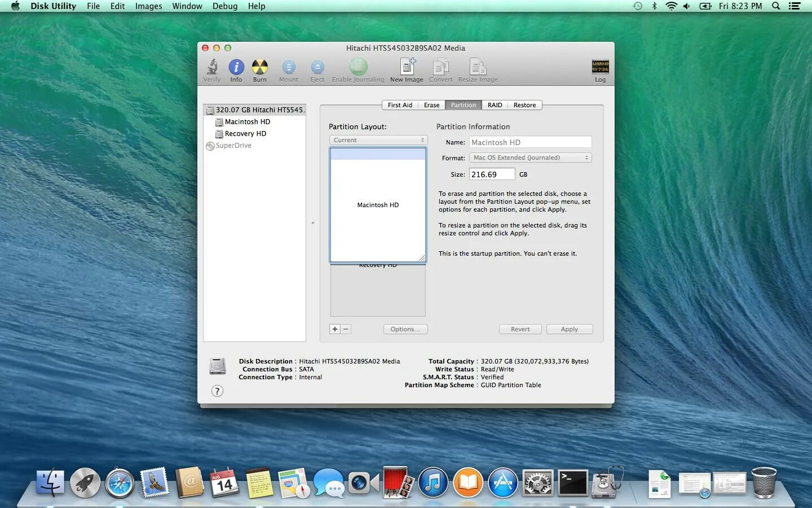Click the Verify microscope toolbar icon
The height and width of the screenshot is (508, 812).
click(x=212, y=67)
